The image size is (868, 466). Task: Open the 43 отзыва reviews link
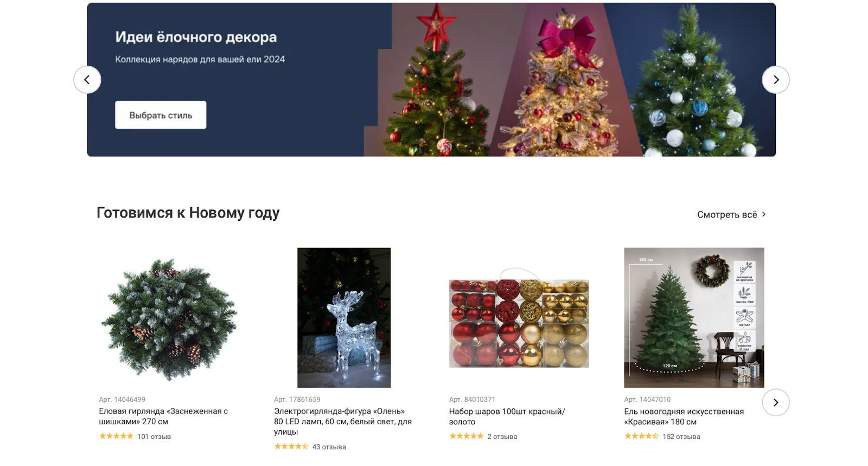point(329,446)
